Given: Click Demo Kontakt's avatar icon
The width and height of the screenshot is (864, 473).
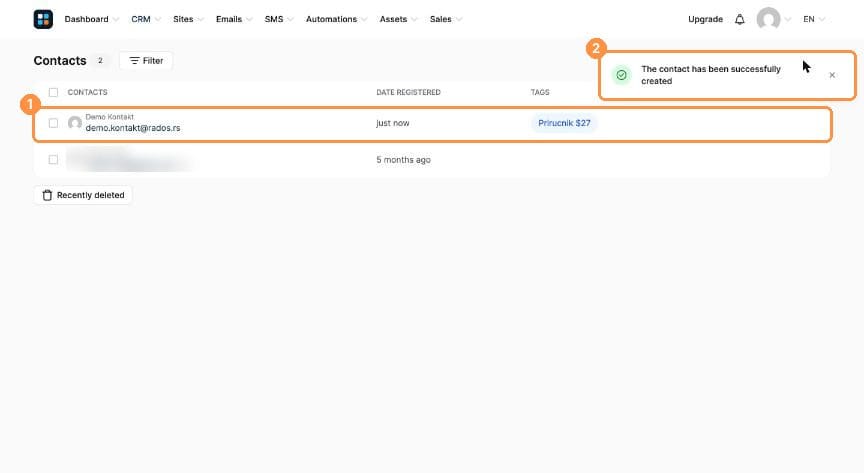Looking at the screenshot, I should (x=74, y=123).
